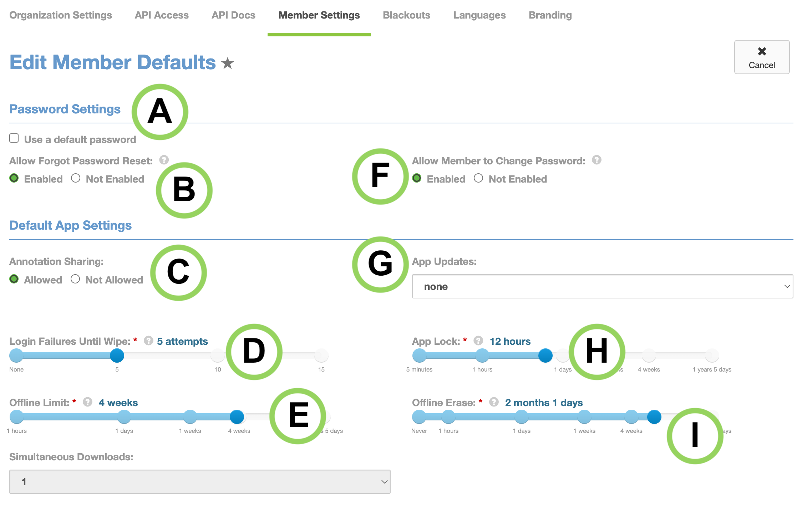The height and width of the screenshot is (532, 812).
Task: Click the Offline Limit help question icon
Action: click(88, 402)
